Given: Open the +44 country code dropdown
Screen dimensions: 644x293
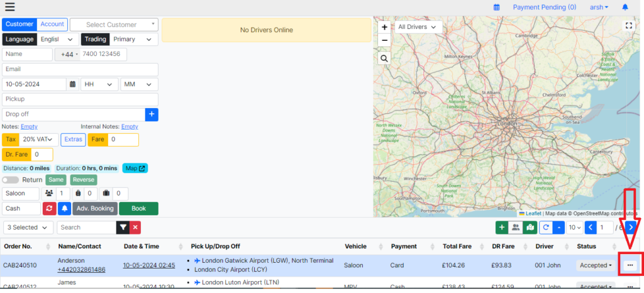Looking at the screenshot, I should tap(68, 54).
